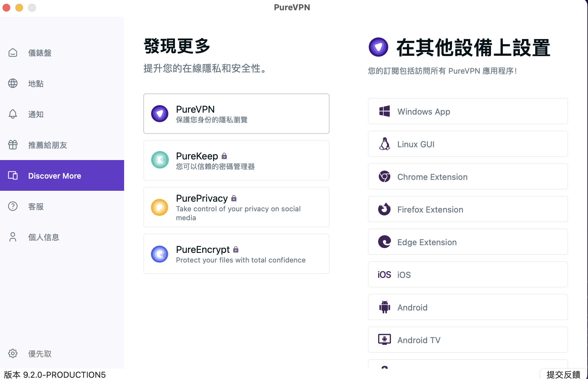Screen dimensions: 588x379
Task: Click the PureEncrypt blue logo icon
Action: pos(160,254)
